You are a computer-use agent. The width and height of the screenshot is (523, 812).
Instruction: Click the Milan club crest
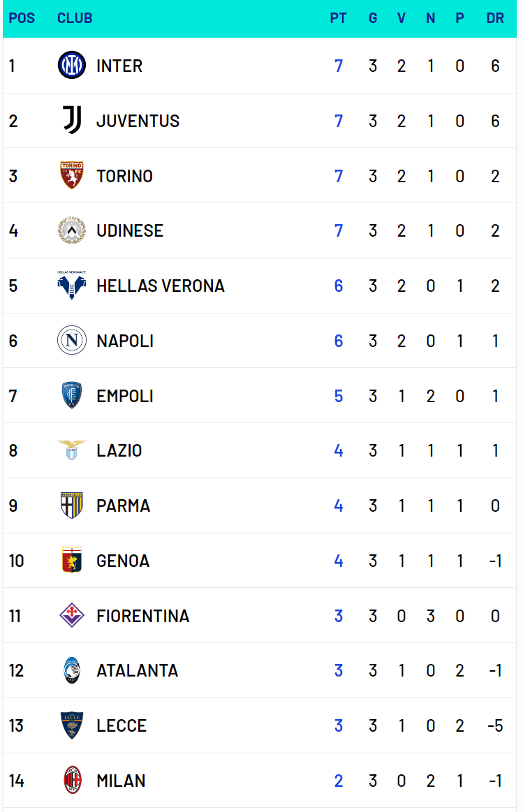72,780
